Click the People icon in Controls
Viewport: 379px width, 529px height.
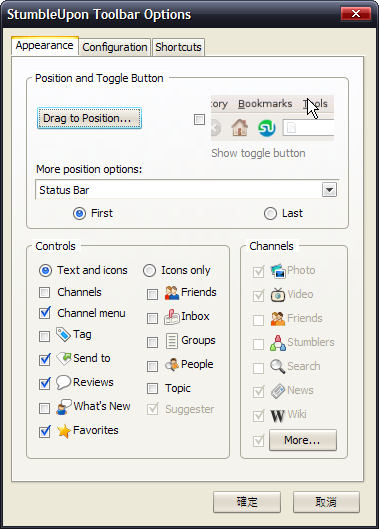coord(172,365)
